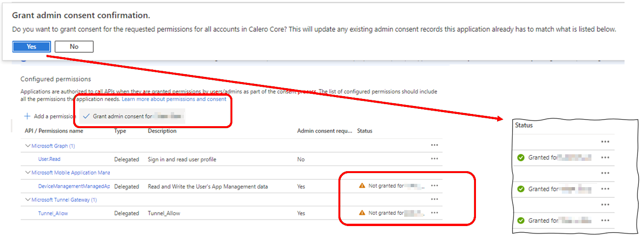Viewport: 644px width, 242px height.
Task: Click No in the consent confirmation
Action: point(74,46)
